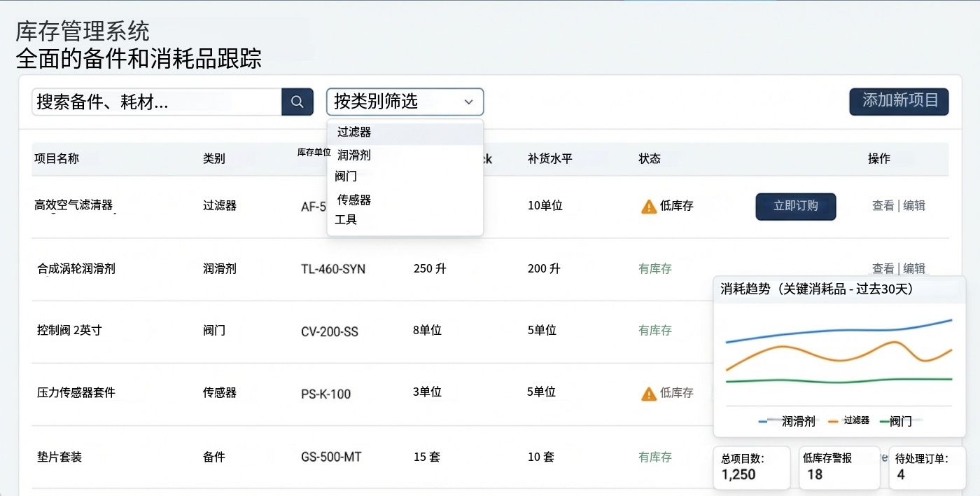Focus the 搜索备件、耗材 search field
Screen dimensions: 980x496
pos(157,102)
